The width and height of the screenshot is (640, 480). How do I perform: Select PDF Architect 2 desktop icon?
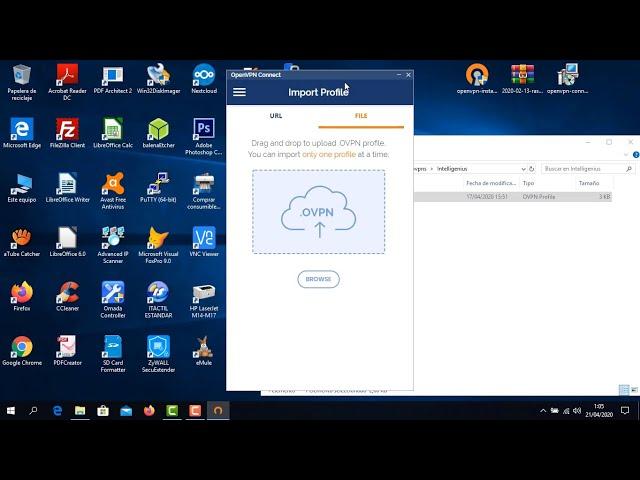coord(113,80)
